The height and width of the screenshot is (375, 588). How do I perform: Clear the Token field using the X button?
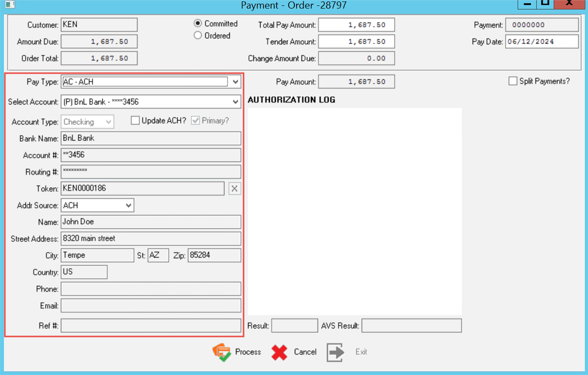pos(235,188)
